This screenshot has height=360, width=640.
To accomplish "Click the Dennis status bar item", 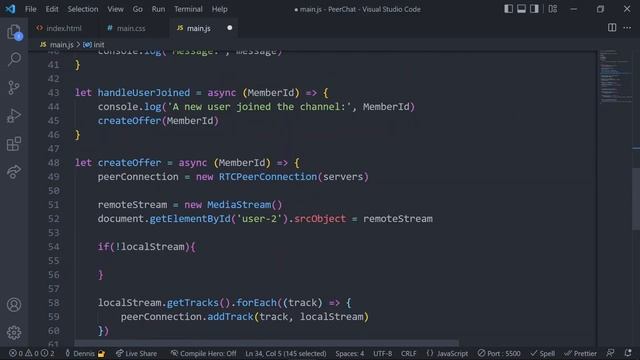I will 85,353.
